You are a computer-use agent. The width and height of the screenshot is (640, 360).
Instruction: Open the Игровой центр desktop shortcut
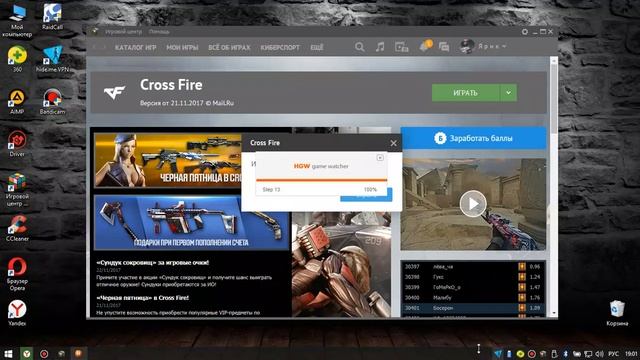point(17,190)
